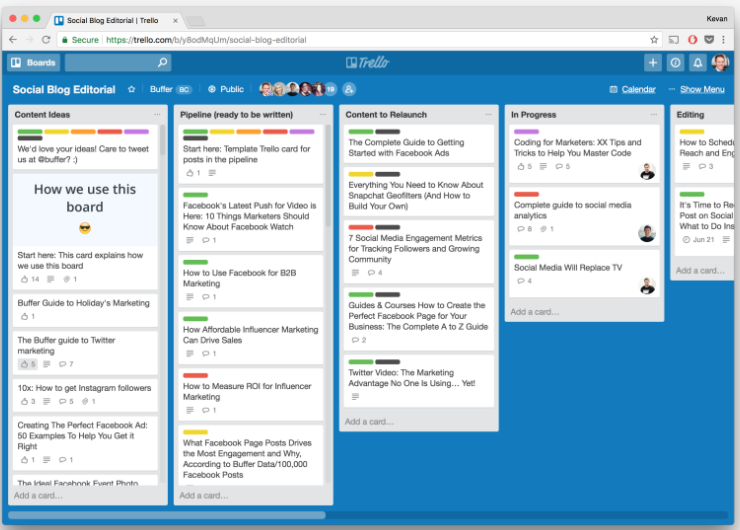
Task: Click member avatar on Coding for Marketers card
Action: coord(647,171)
